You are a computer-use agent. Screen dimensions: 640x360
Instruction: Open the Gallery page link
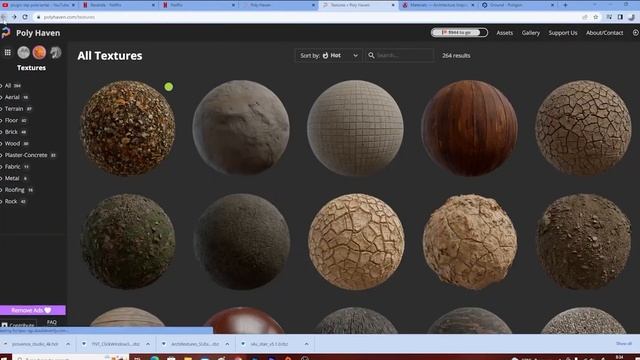531,33
